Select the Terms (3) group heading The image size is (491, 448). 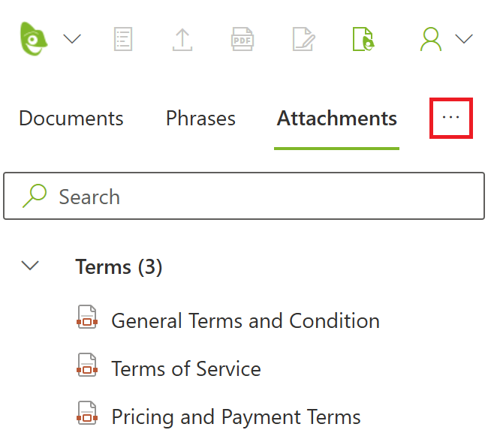pyautogui.click(x=119, y=267)
